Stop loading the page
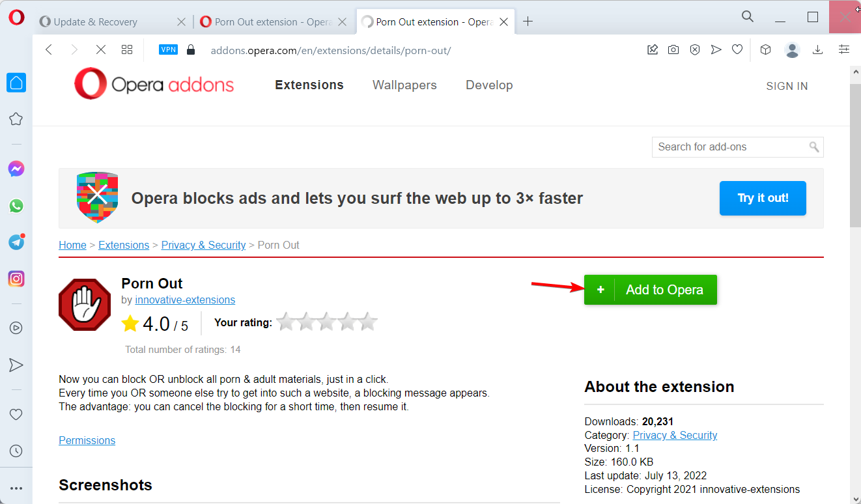Viewport: 861px width, 504px height. (x=100, y=49)
